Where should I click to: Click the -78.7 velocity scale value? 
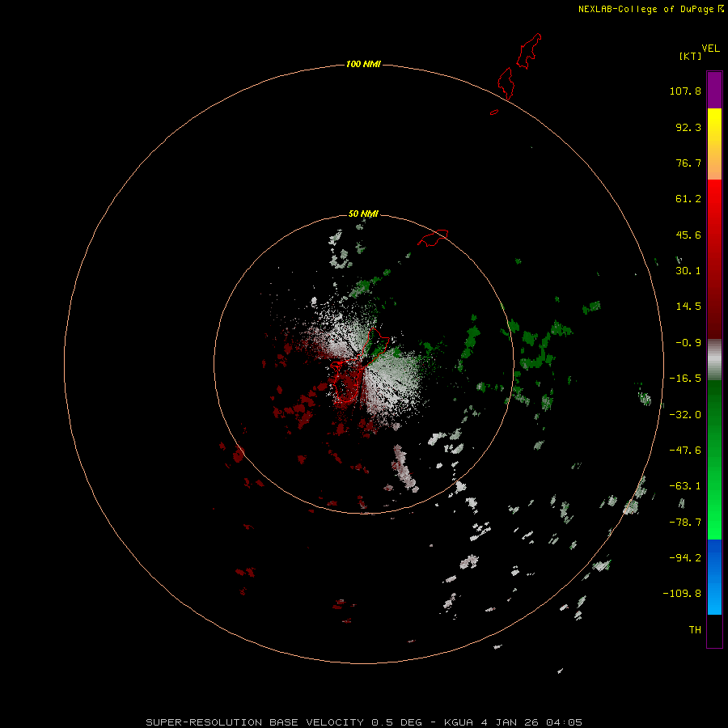[x=685, y=523]
